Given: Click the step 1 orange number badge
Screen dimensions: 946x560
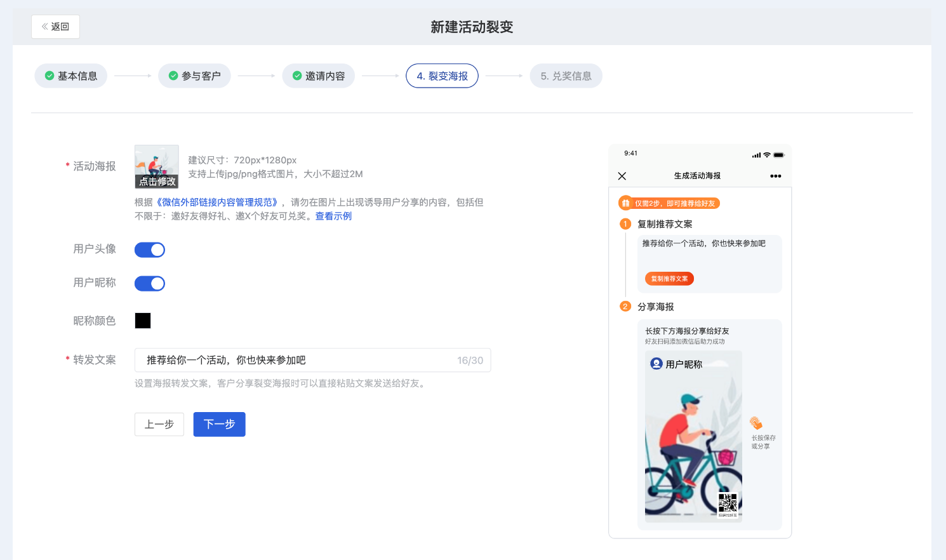Looking at the screenshot, I should coord(625,223).
